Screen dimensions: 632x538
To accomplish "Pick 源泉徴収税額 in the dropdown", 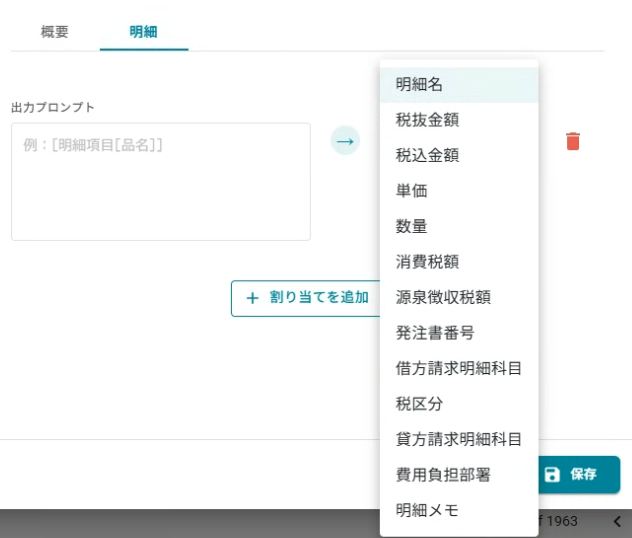I will 459,297.
